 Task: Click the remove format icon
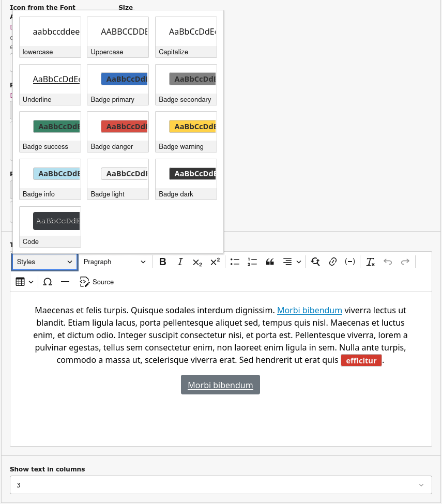coord(370,262)
